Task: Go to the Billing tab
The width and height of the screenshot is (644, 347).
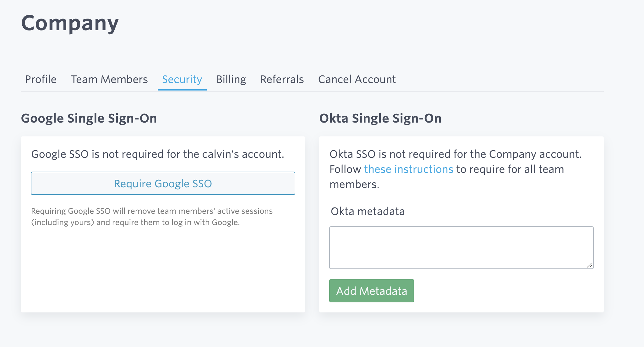Action: 231,79
